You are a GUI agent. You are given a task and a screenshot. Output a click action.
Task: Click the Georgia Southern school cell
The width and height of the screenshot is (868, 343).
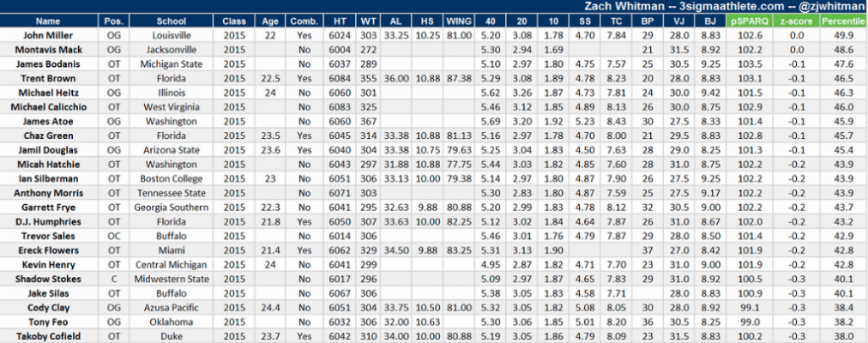[171, 208]
